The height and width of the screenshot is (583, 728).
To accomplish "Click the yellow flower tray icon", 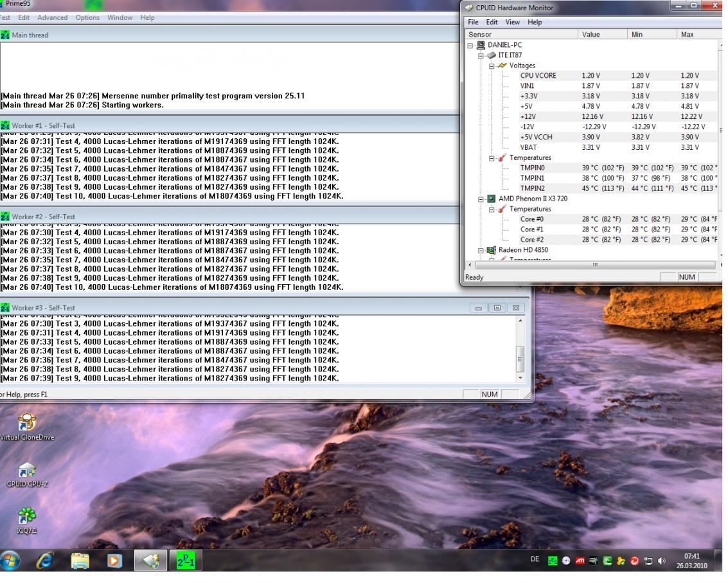I will [x=621, y=561].
